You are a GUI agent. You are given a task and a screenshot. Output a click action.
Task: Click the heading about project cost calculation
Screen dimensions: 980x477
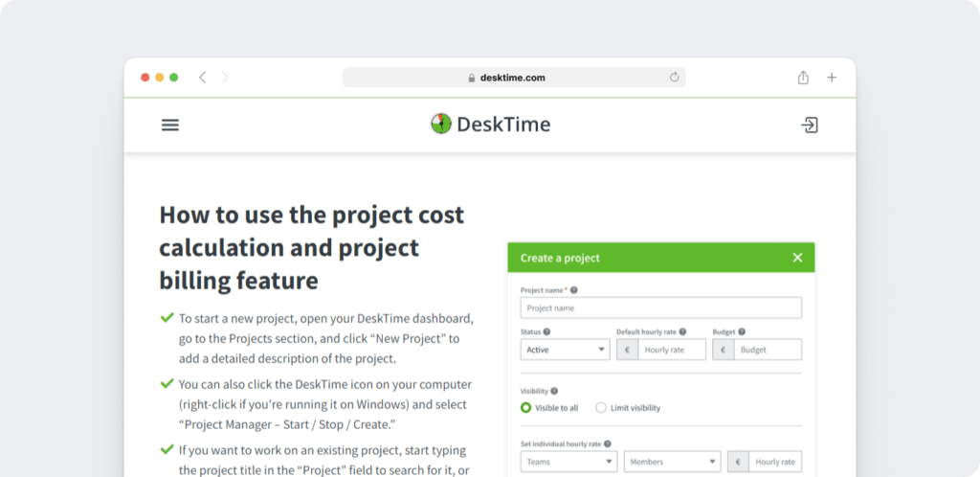(x=312, y=248)
